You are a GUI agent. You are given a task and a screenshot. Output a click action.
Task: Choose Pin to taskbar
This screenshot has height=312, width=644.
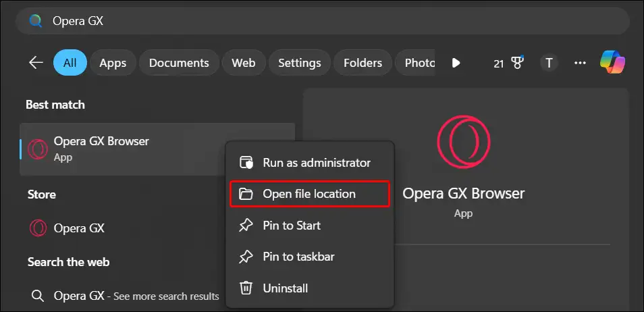point(310,257)
